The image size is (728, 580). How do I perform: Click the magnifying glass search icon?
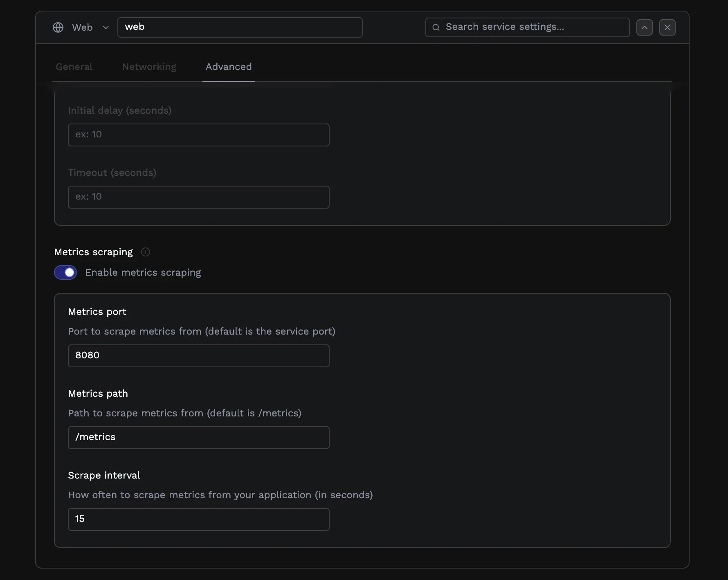(436, 27)
